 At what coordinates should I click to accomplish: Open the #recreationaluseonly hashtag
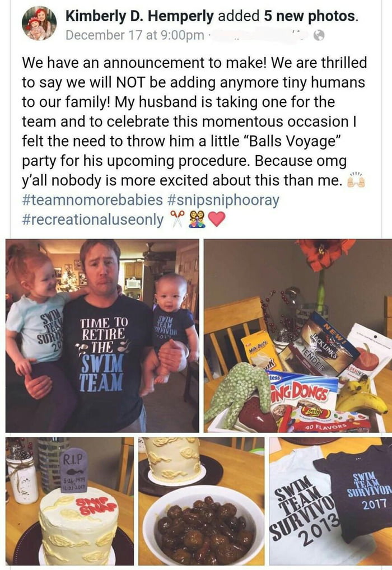93,219
